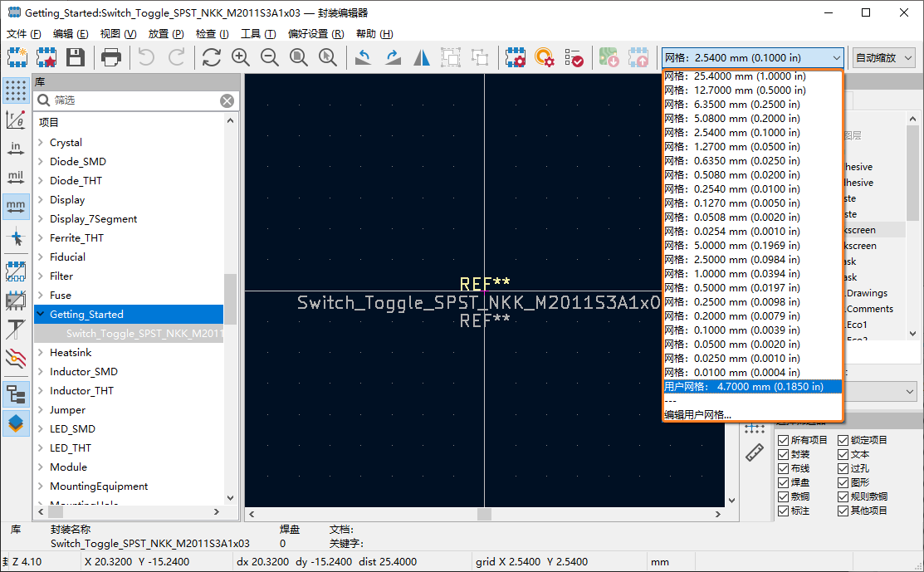The height and width of the screenshot is (572, 924).
Task: Choose 用户网格 4.7000 mm option
Action: coord(752,386)
